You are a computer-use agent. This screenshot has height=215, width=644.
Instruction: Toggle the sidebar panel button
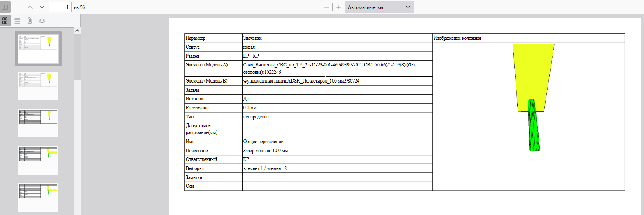coord(5,7)
